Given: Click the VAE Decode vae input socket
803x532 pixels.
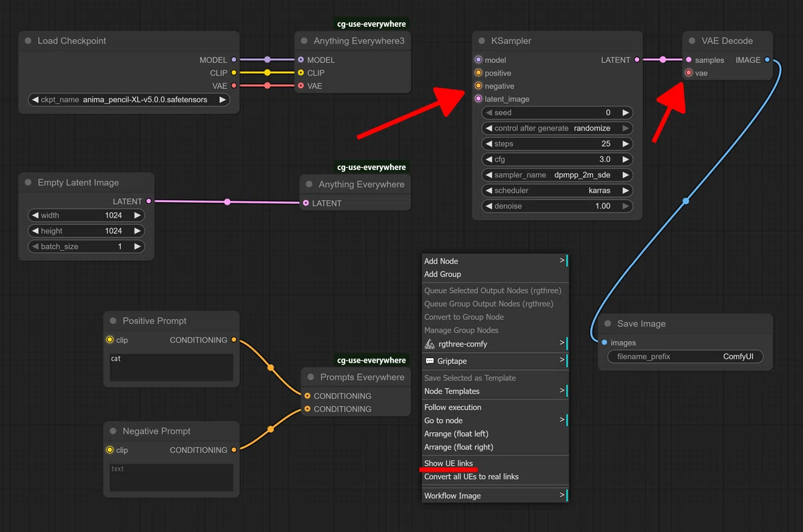Looking at the screenshot, I should pos(689,73).
